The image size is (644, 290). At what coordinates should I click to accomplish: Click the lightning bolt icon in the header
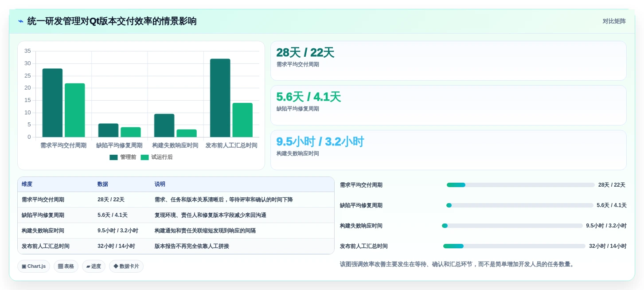click(21, 21)
